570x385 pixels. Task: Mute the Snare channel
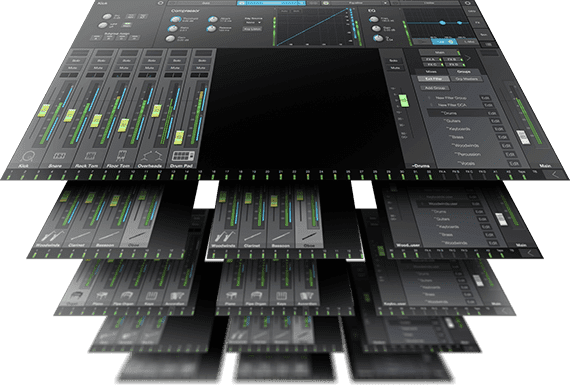tap(99, 68)
